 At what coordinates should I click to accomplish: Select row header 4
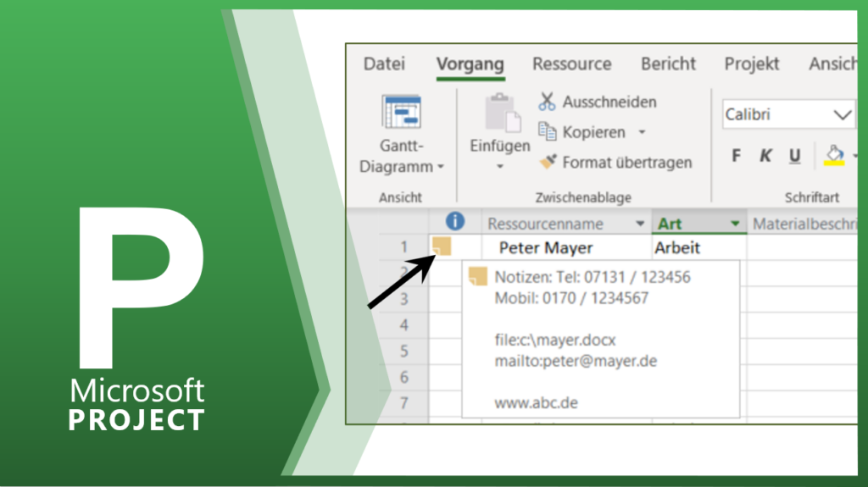(x=404, y=325)
